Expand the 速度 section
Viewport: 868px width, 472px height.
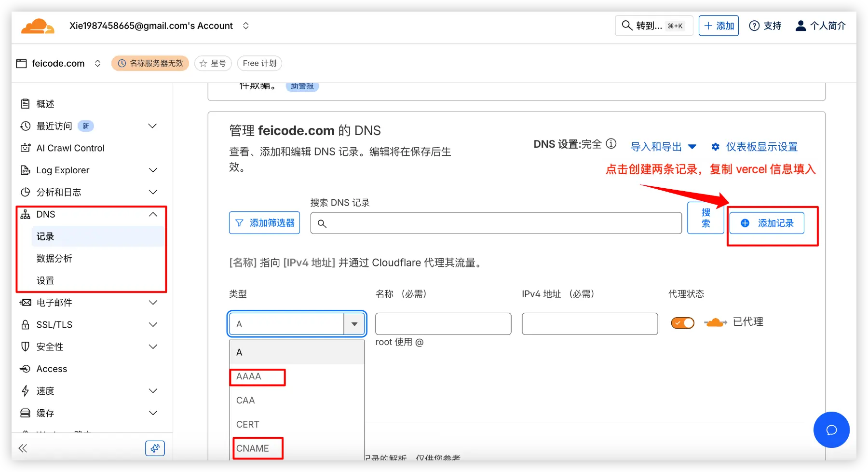(x=153, y=391)
